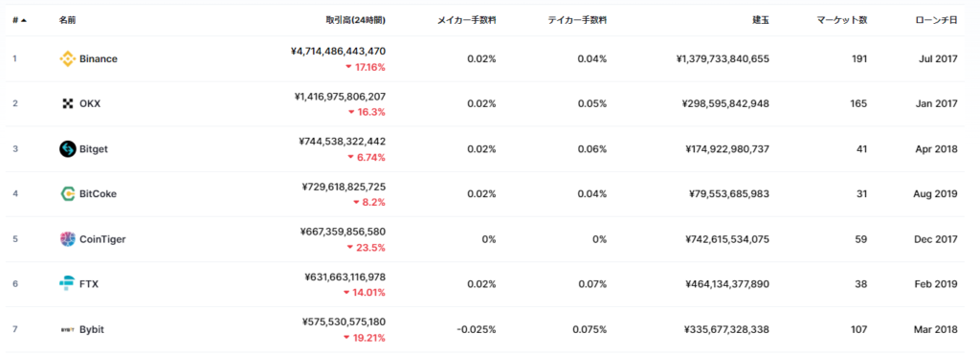Sort by ローンチ日 column header
This screenshot has height=356, width=980.
click(935, 20)
